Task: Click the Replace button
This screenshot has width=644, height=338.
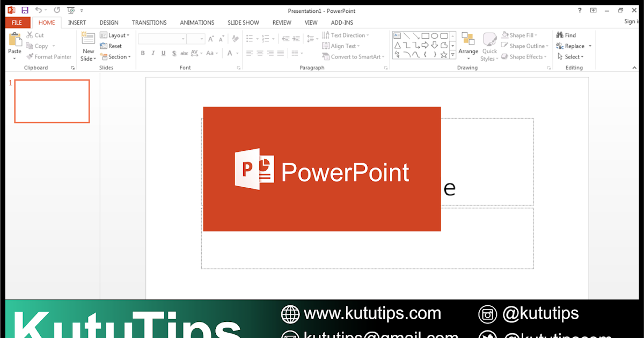Action: pyautogui.click(x=574, y=46)
